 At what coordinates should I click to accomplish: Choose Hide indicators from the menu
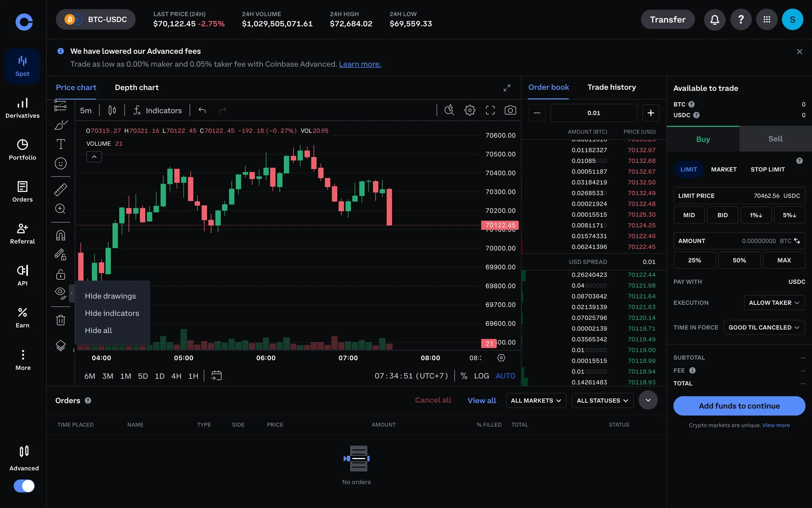click(112, 313)
